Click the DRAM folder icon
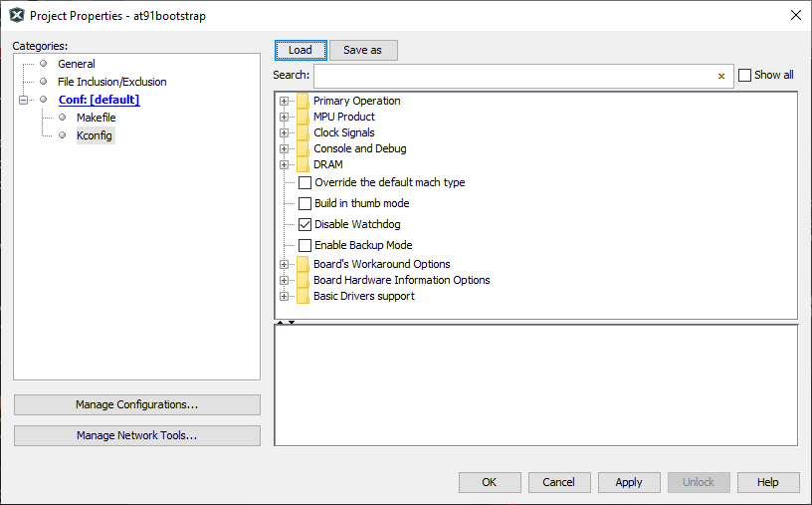Viewport: 812px width, 505px height. coord(303,164)
